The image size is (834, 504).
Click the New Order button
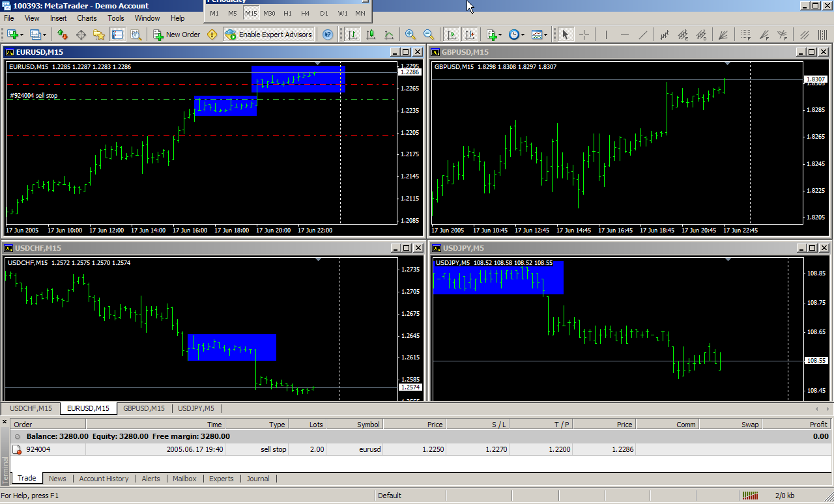(x=177, y=35)
